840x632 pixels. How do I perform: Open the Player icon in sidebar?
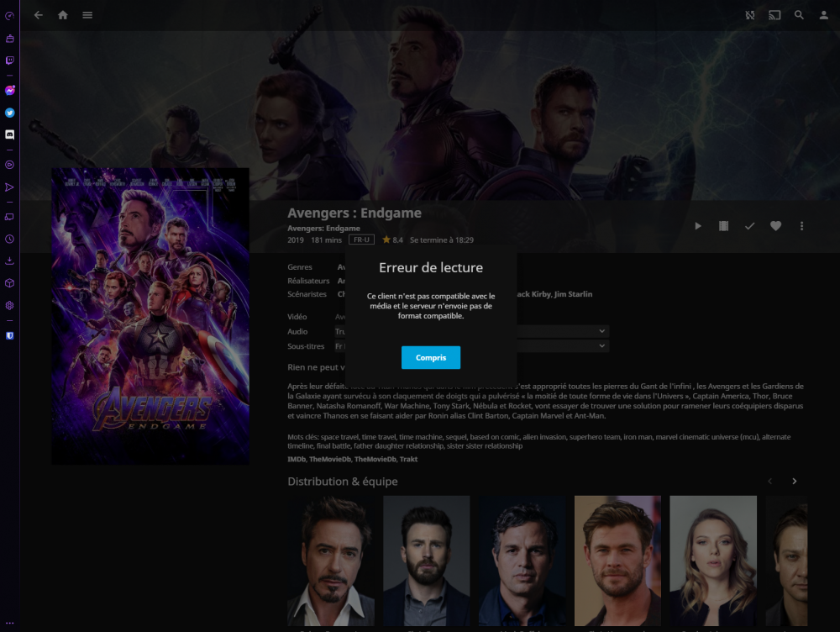click(x=9, y=165)
